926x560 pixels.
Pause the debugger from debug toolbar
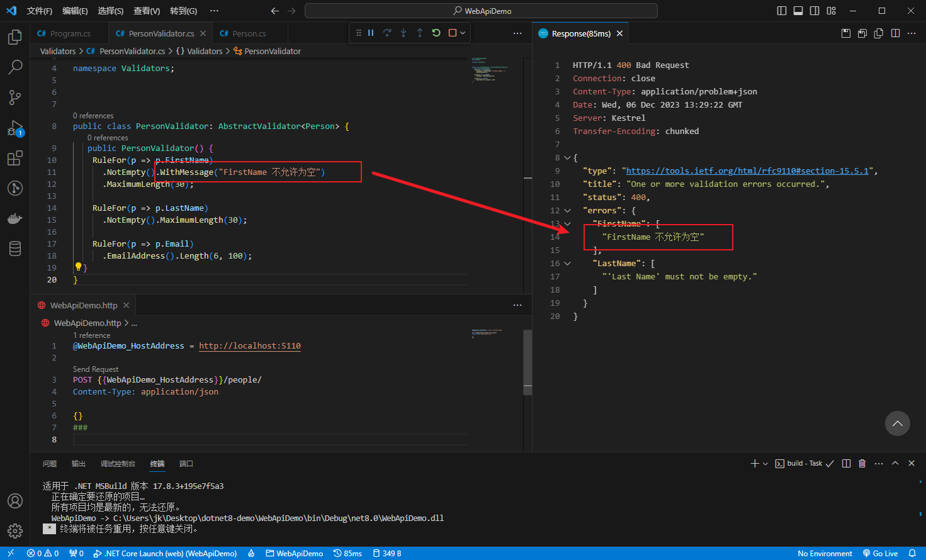coord(371,33)
